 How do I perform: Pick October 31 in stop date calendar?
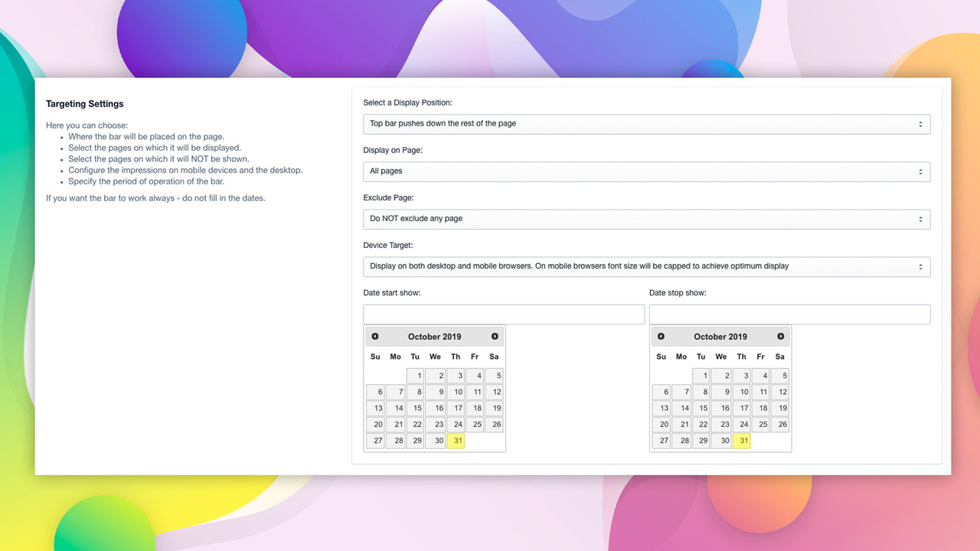pos(741,441)
